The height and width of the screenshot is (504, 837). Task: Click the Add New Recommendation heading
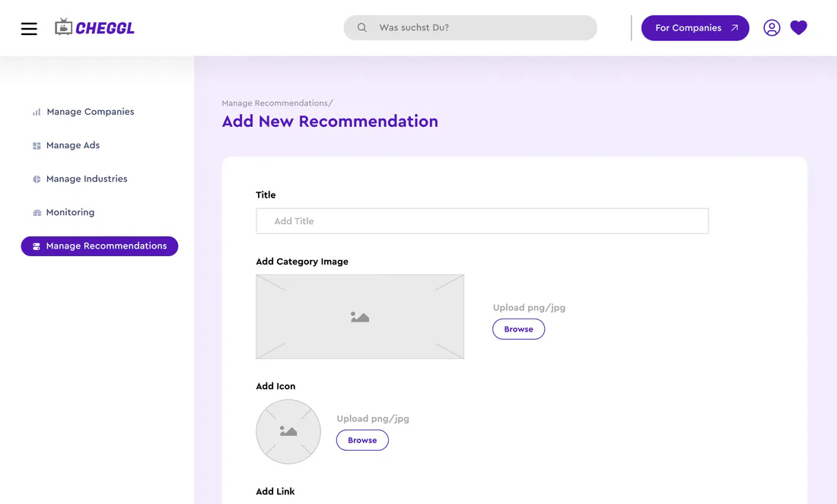pos(330,121)
